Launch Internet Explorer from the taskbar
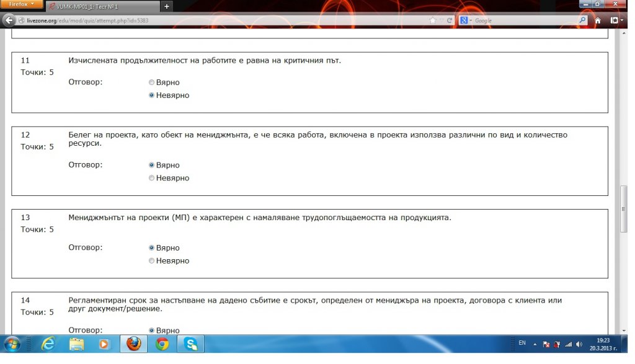The image size is (635, 364). [x=48, y=344]
